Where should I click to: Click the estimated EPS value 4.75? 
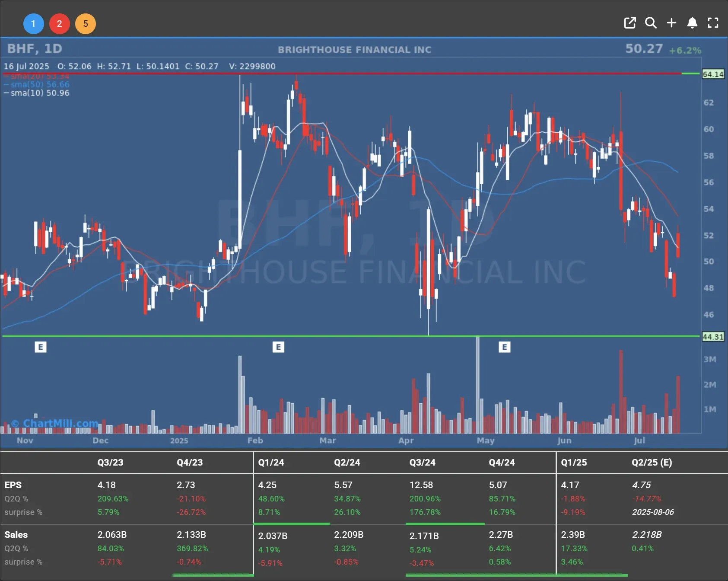point(642,485)
